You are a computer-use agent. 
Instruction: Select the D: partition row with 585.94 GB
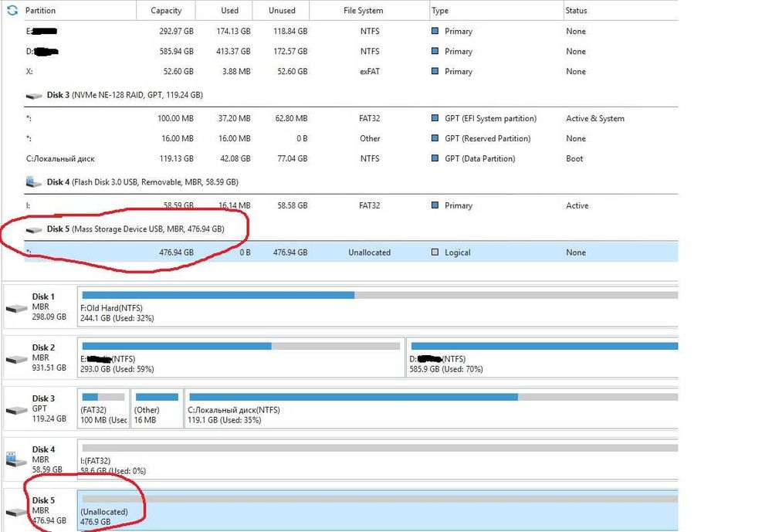tap(351, 51)
